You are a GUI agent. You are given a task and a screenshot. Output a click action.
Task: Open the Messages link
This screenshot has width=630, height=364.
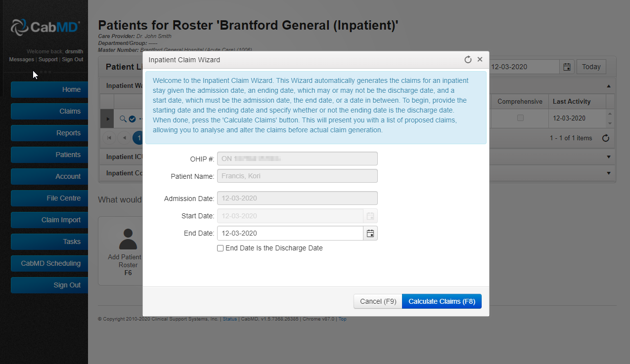[21, 59]
